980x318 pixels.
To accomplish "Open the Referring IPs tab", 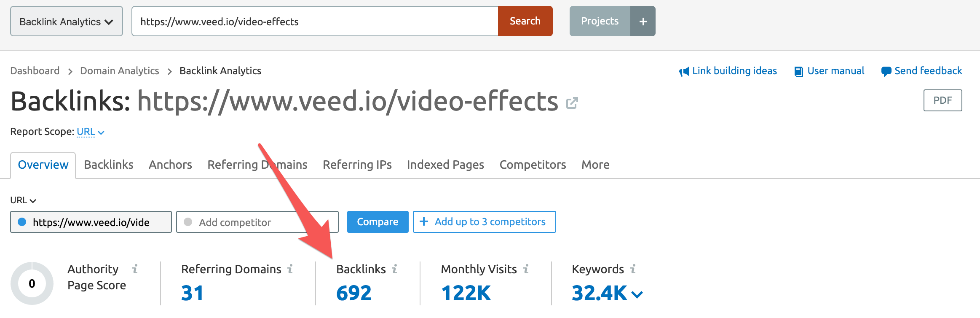I will tap(357, 164).
